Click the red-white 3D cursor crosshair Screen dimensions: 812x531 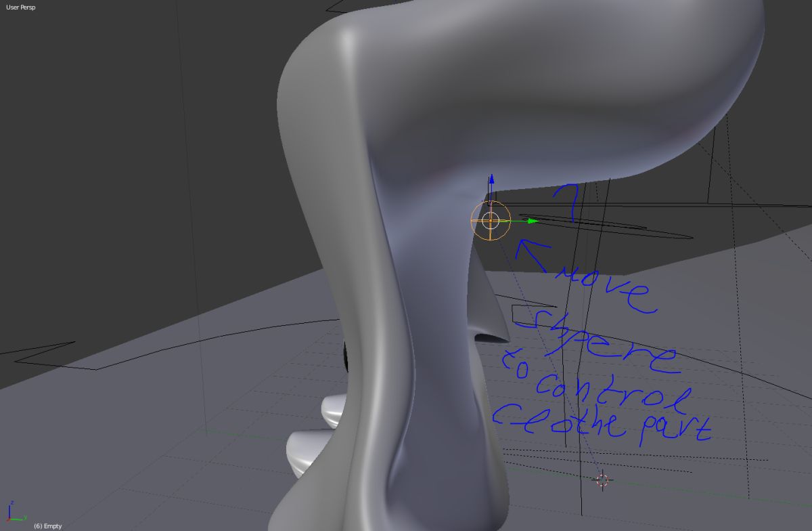point(602,480)
